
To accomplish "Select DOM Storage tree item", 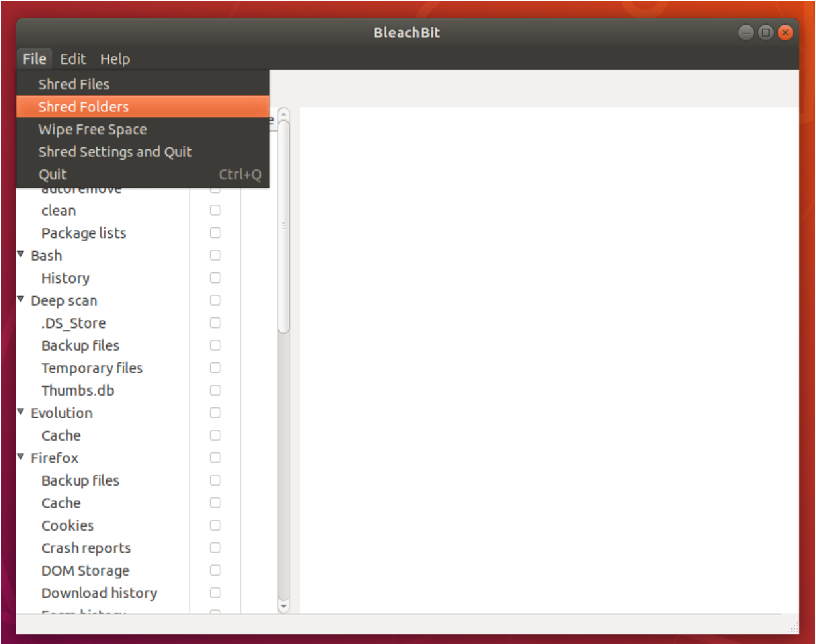I will pyautogui.click(x=85, y=571).
